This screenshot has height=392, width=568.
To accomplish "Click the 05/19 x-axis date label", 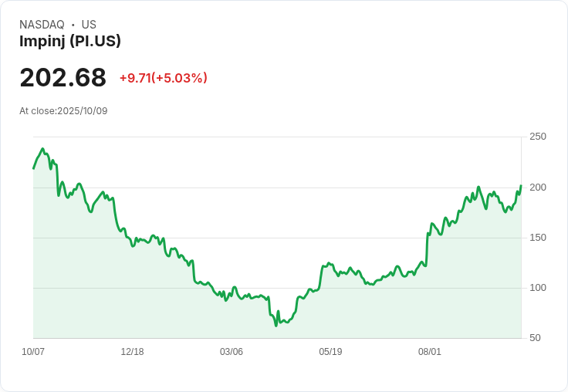I will click(330, 352).
